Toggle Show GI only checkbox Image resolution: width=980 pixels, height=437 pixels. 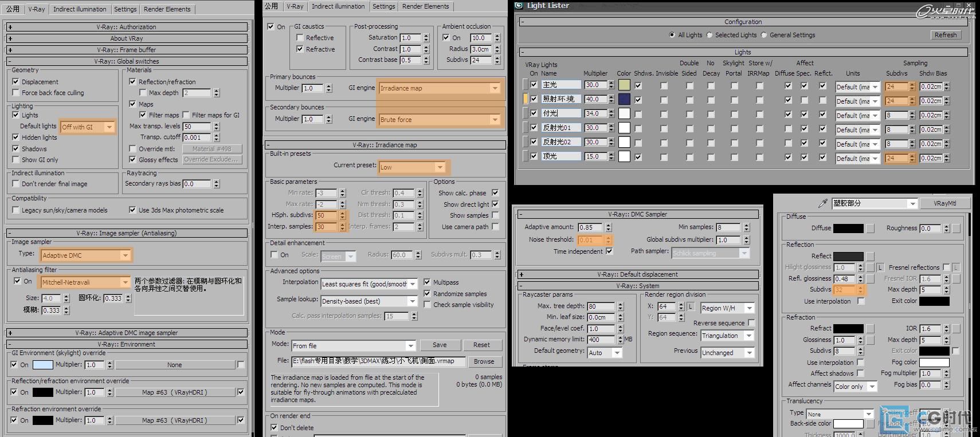point(15,160)
